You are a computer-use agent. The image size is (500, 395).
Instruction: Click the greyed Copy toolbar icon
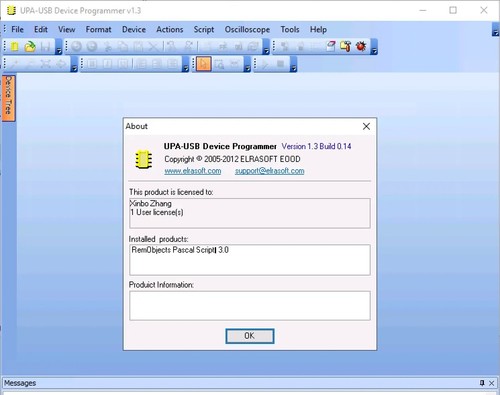(123, 46)
